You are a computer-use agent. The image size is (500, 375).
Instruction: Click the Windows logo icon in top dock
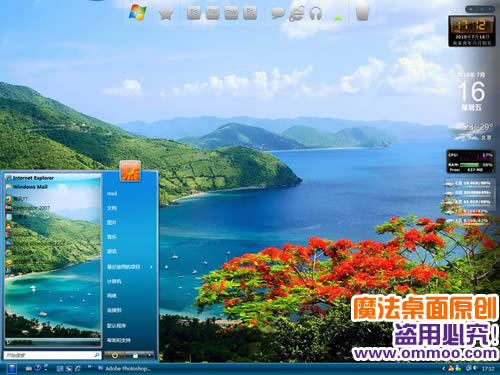click(x=138, y=13)
